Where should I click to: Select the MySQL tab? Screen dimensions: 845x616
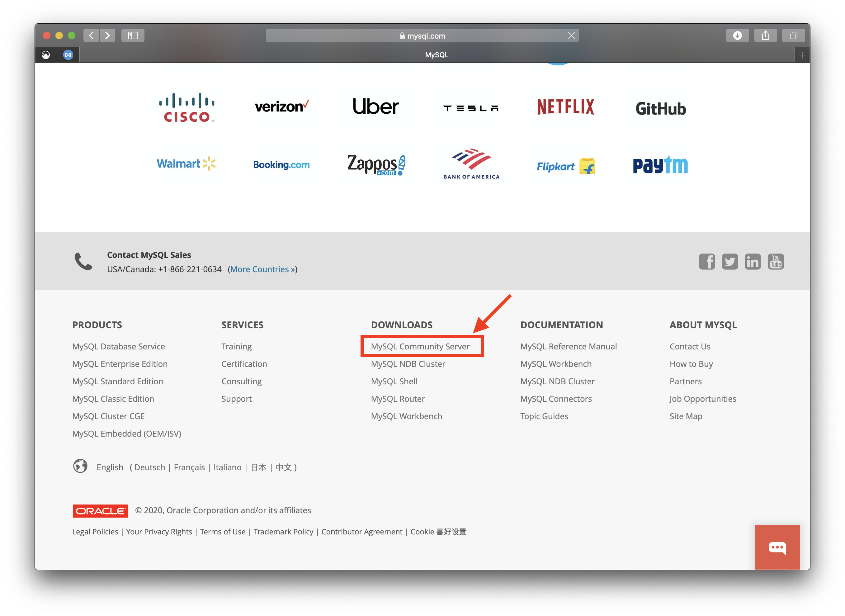(437, 55)
